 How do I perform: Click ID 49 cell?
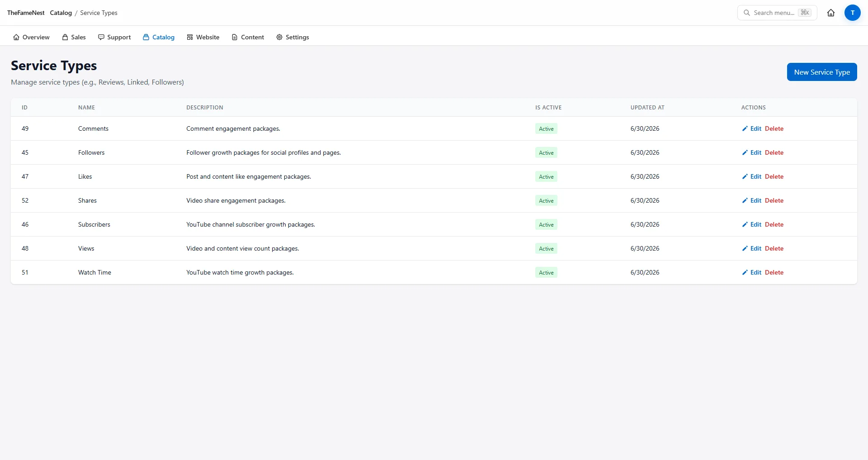(x=25, y=128)
